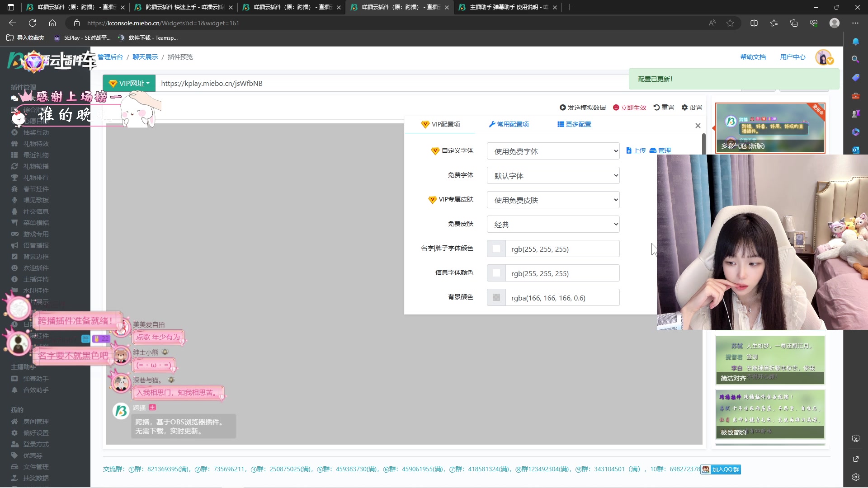Click user avatar next to 用户中心
Viewport: 868px width, 488px height.
824,57
